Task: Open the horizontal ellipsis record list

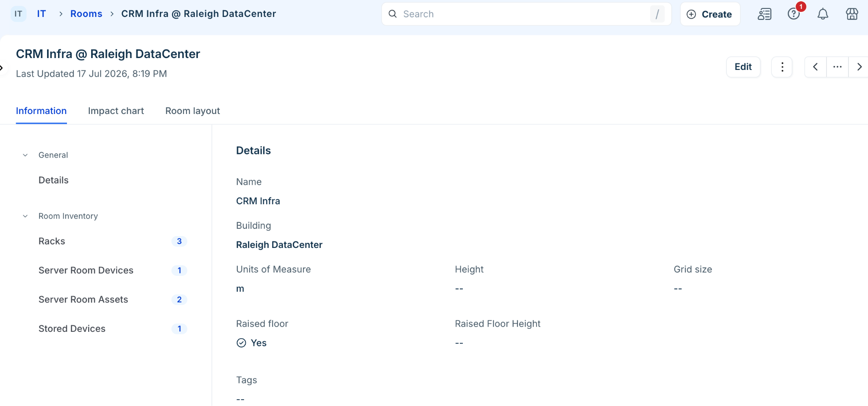Action: 837,67
